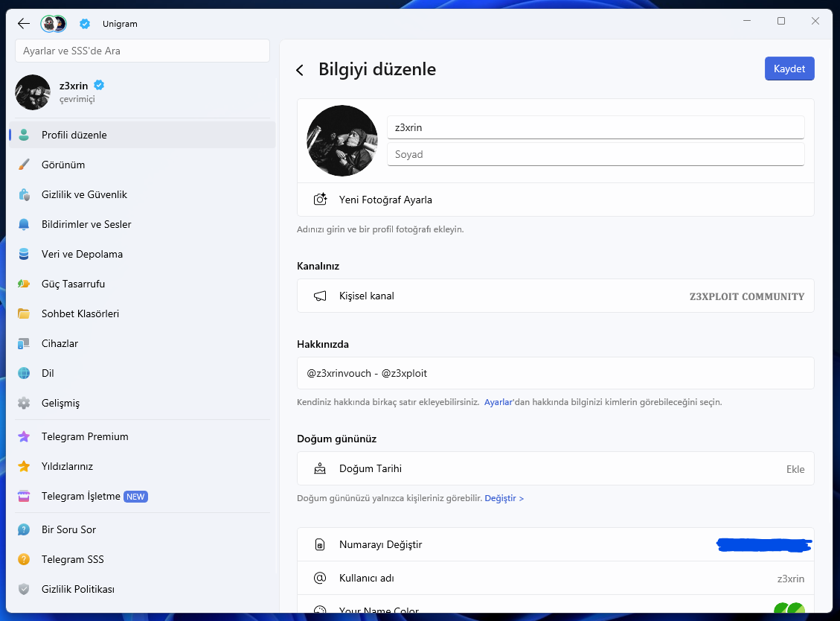This screenshot has height=621, width=840.
Task: Click the large profile photo in edit panel
Action: 342,141
